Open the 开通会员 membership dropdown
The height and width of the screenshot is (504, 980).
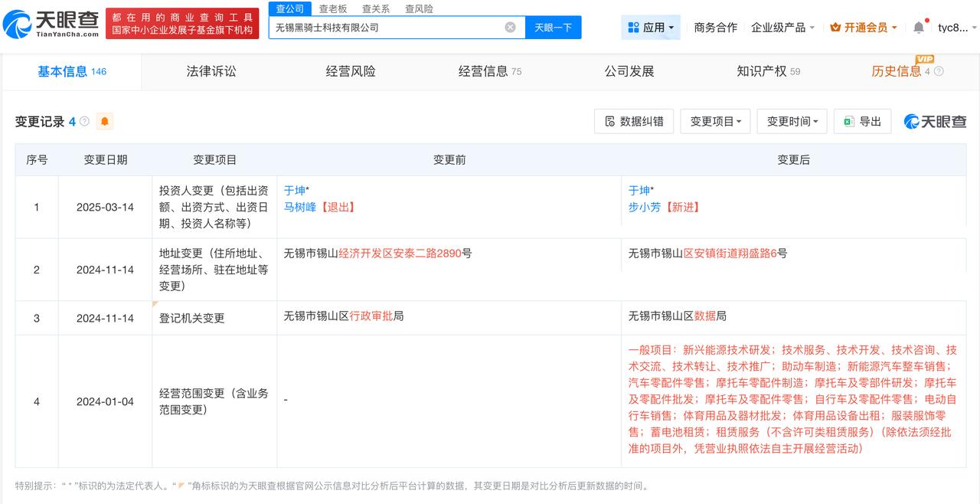tap(864, 27)
